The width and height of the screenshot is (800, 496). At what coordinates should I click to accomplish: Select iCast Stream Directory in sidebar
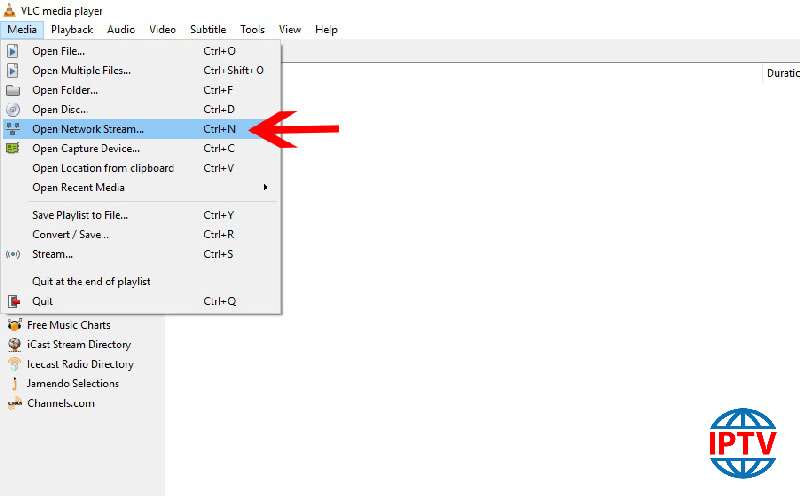tap(78, 345)
